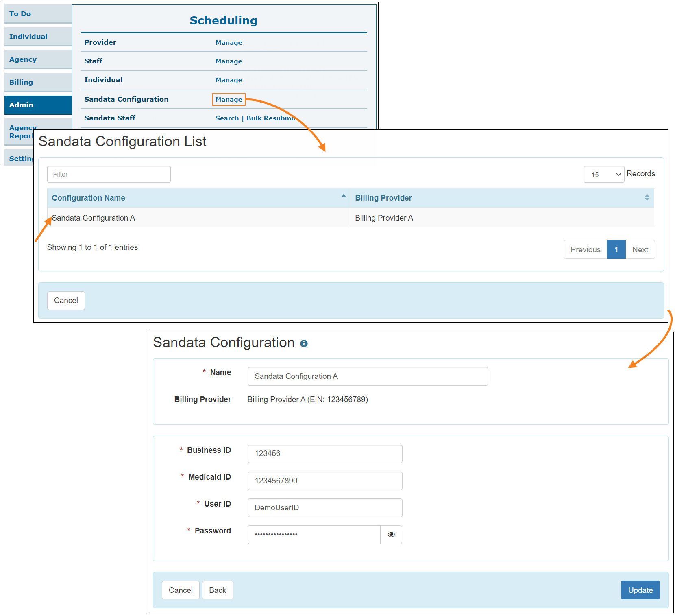
Task: Sort by Configuration Name column arrow
Action: pyautogui.click(x=344, y=196)
